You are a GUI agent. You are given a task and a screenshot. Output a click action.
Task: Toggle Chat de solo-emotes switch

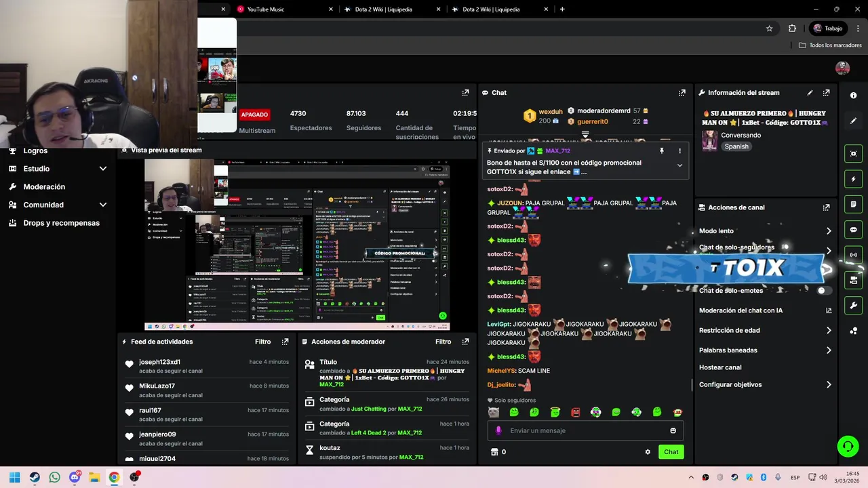pyautogui.click(x=824, y=291)
